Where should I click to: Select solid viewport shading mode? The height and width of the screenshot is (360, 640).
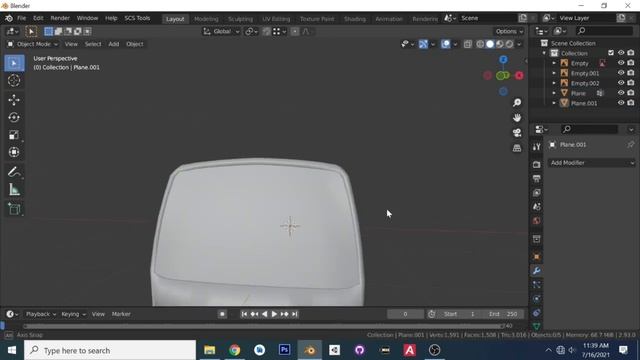490,44
